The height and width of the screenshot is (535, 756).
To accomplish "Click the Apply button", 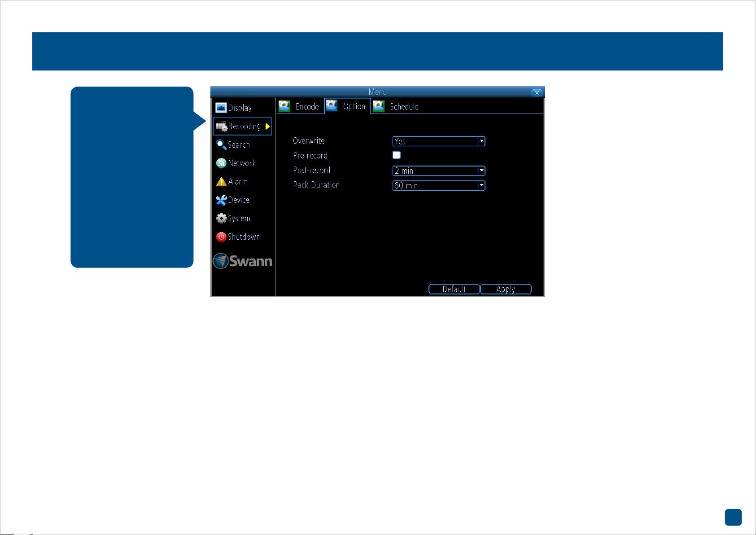I will point(506,289).
